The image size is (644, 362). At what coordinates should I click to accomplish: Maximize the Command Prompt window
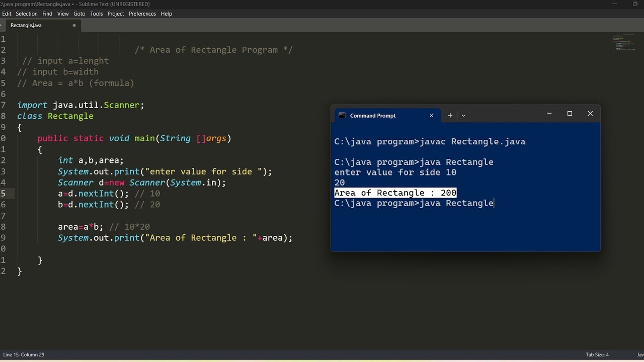pos(570,114)
